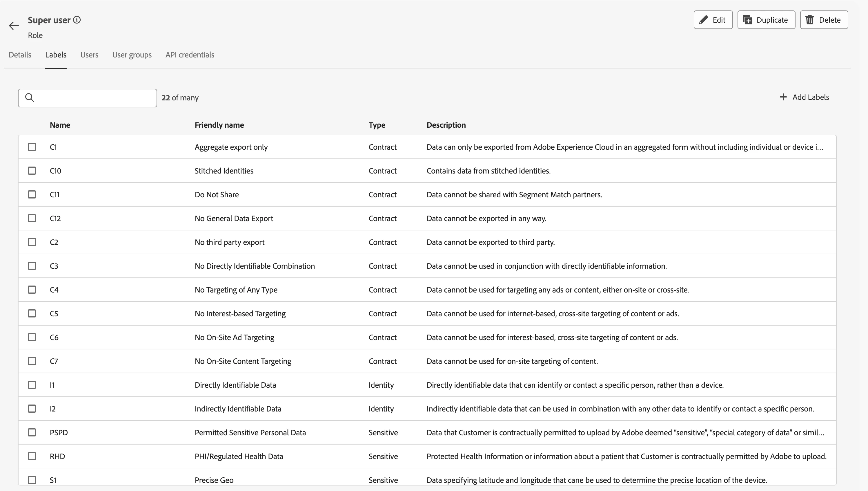Click the Duplicate role button
This screenshot has height=491, width=868.
tap(766, 20)
